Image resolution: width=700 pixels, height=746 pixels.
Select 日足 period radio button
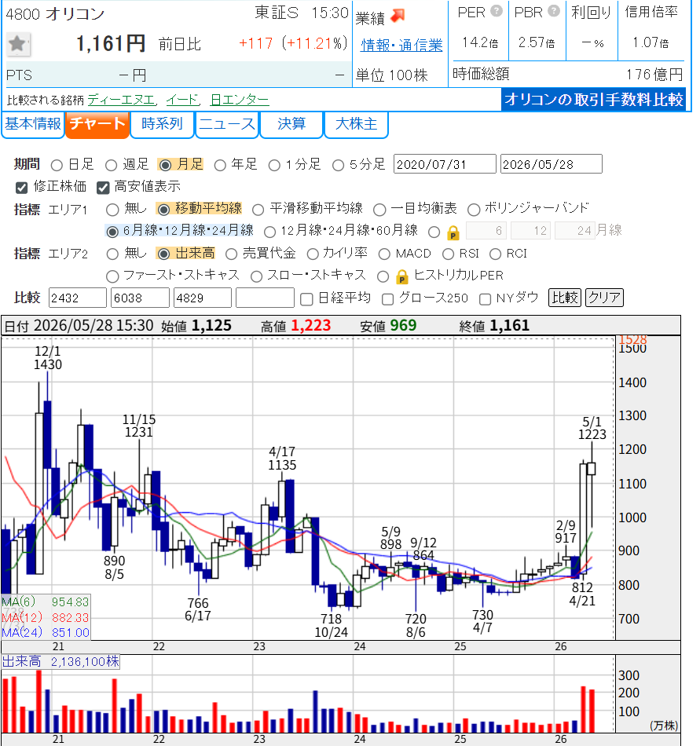(x=57, y=165)
